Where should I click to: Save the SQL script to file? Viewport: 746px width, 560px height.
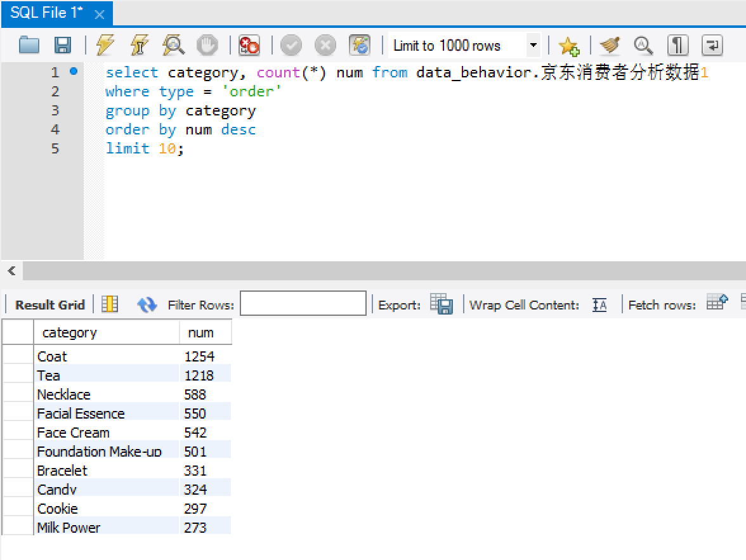coord(62,45)
